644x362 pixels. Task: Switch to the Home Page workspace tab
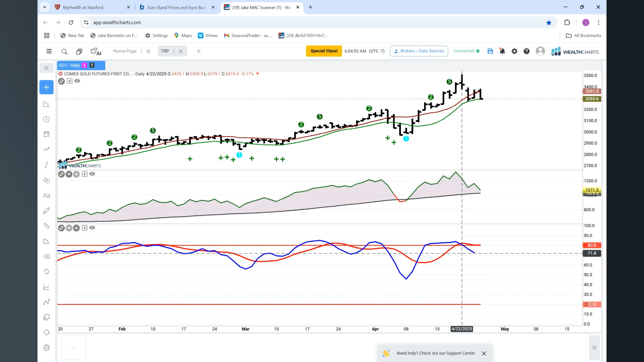(124, 51)
